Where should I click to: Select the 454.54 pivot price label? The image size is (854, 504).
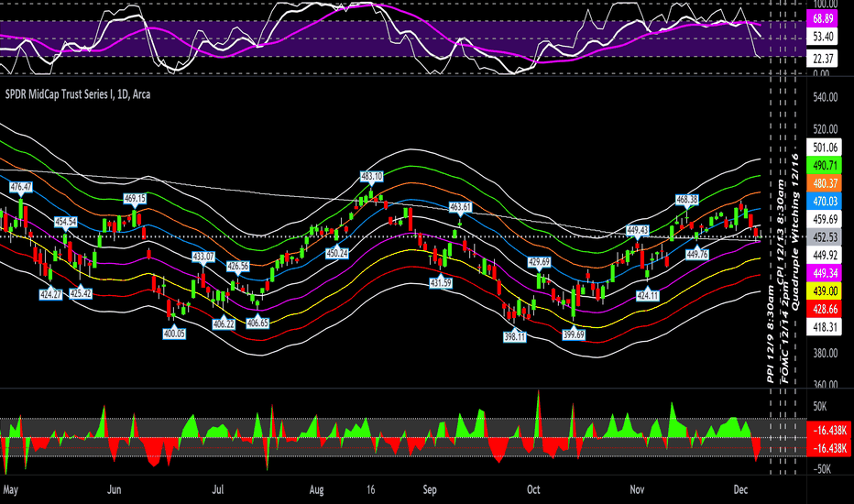[65, 222]
